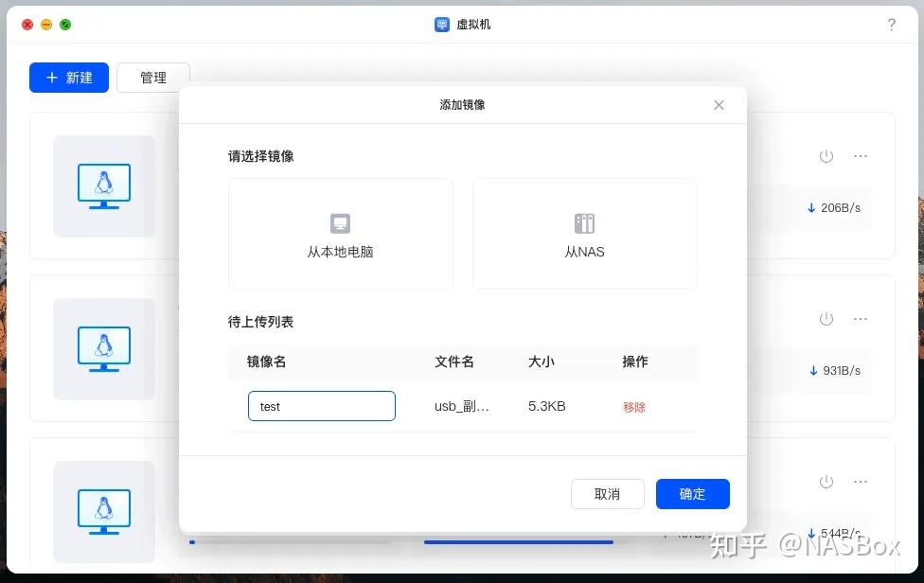Open more options of second virtual machine

pyautogui.click(x=861, y=319)
